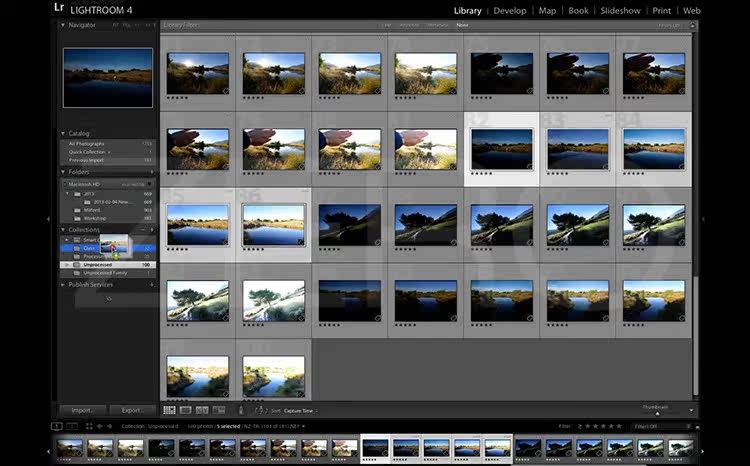Click second window display icon
Screen dimensions: 750x466
72,426
